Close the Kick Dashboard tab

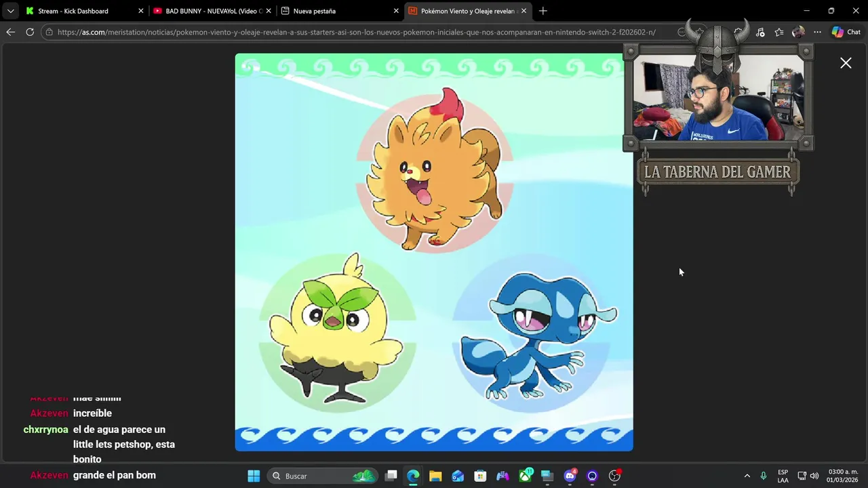click(141, 11)
